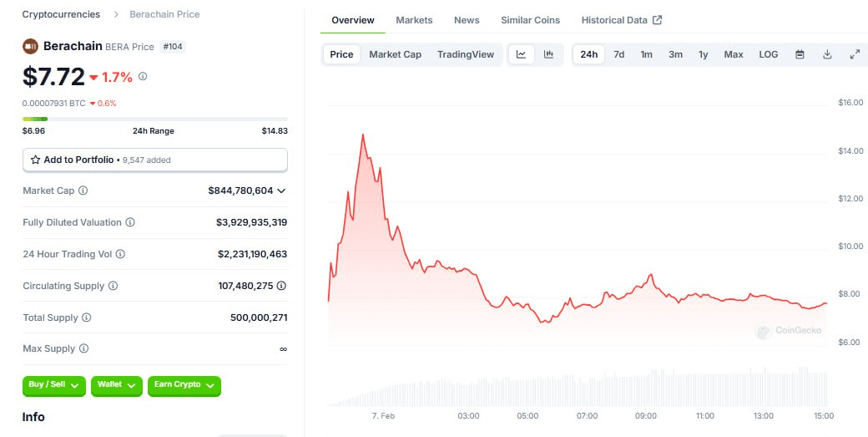Open the Similar Coins tab
Screen dimensions: 868x437
pos(530,20)
